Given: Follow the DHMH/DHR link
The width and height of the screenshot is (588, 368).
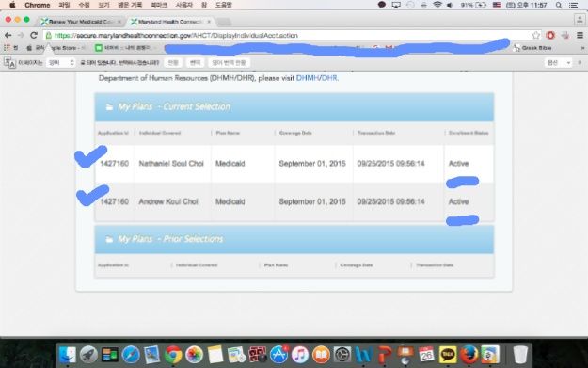Looking at the screenshot, I should (316, 78).
